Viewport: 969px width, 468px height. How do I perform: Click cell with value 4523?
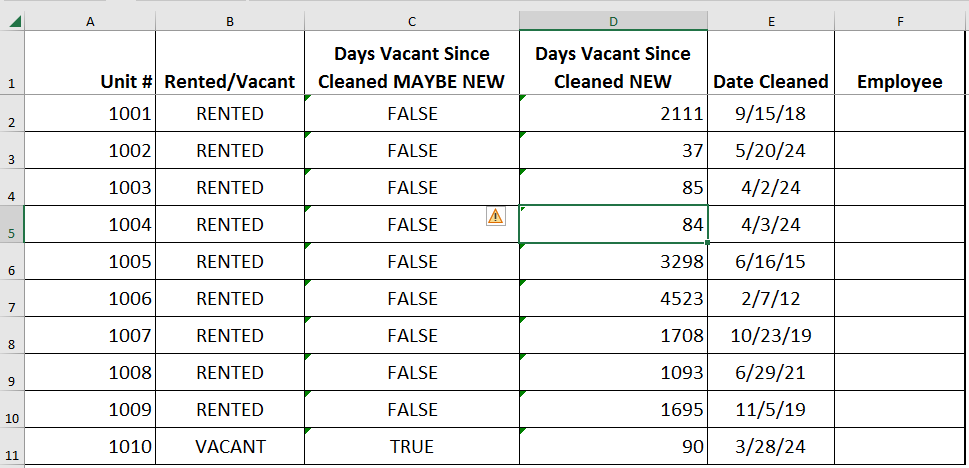coord(613,299)
